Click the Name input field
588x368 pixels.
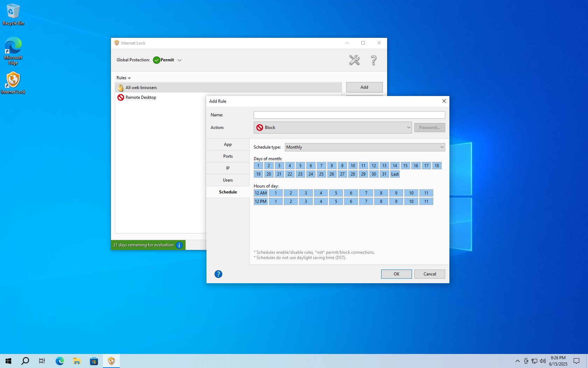click(x=349, y=115)
